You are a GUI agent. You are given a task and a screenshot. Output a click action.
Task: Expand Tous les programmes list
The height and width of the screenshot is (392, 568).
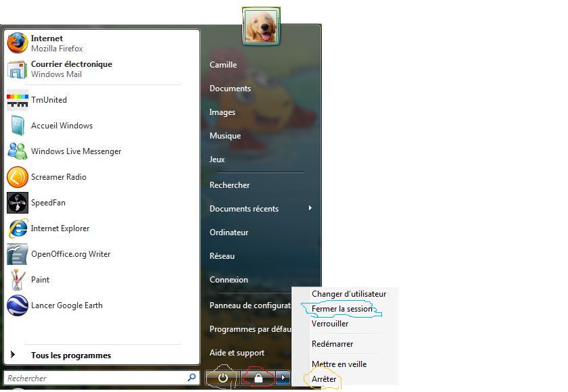70,356
